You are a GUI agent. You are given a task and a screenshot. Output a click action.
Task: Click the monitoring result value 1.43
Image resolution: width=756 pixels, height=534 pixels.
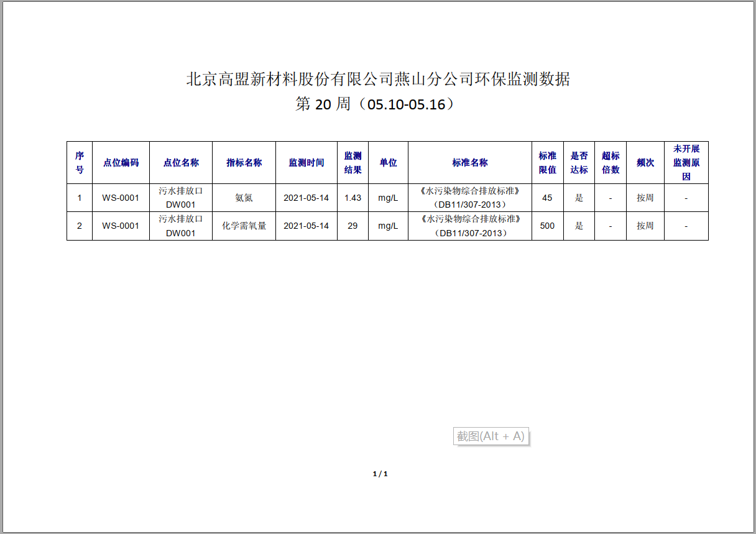pyautogui.click(x=353, y=197)
